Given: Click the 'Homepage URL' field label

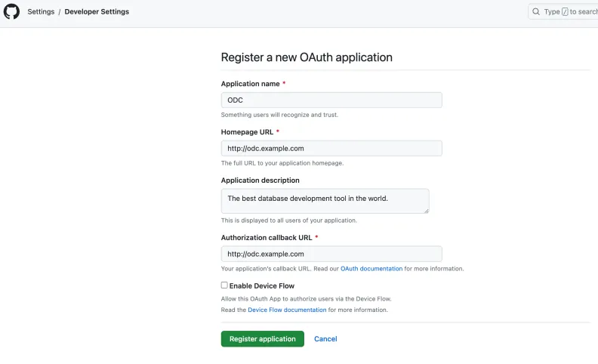Looking at the screenshot, I should (246, 132).
